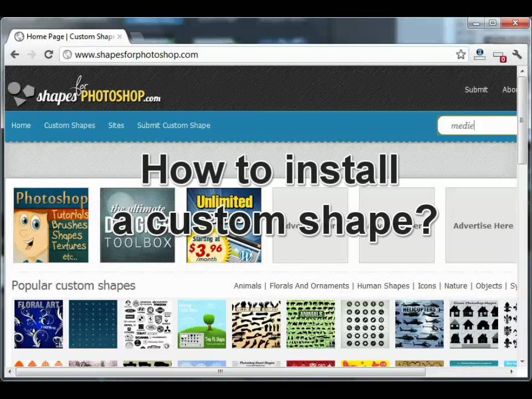Image resolution: width=532 pixels, height=399 pixels.
Task: Open the Vector Arms & Hands thumbnail
Action: 256,324
